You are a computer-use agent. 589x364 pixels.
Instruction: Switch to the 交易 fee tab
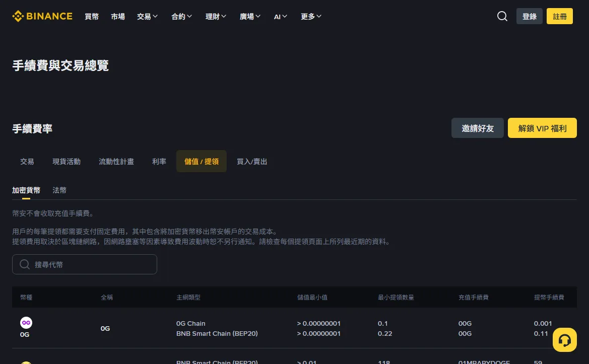[x=27, y=162]
